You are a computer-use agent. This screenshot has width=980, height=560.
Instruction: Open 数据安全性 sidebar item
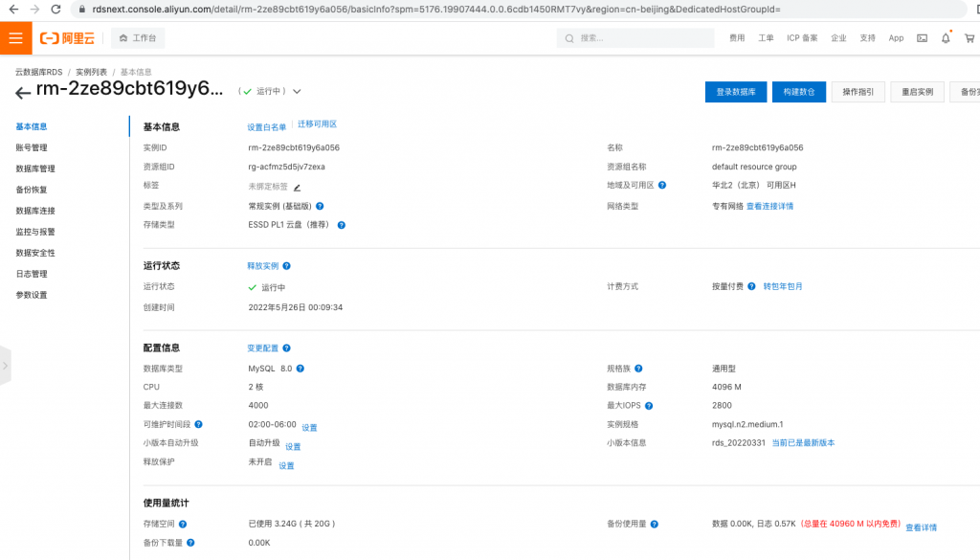[x=35, y=253]
